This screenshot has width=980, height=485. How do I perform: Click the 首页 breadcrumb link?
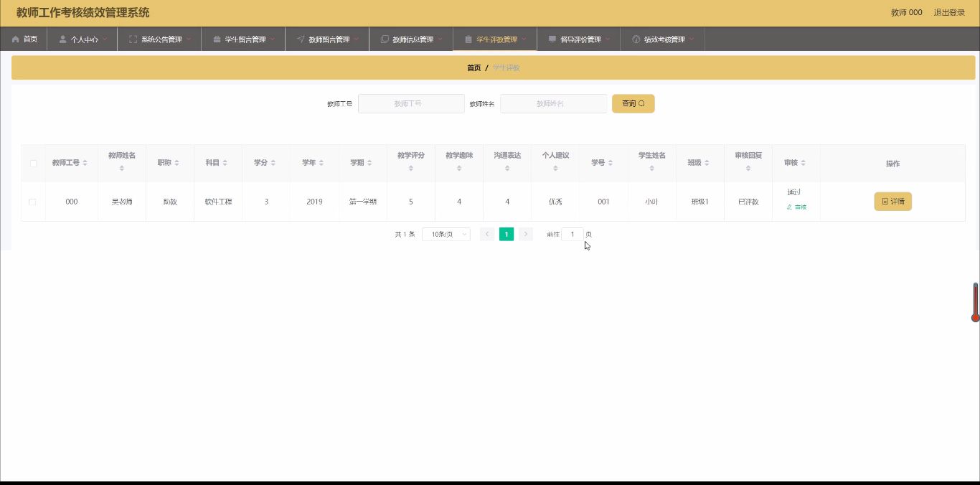(x=474, y=67)
